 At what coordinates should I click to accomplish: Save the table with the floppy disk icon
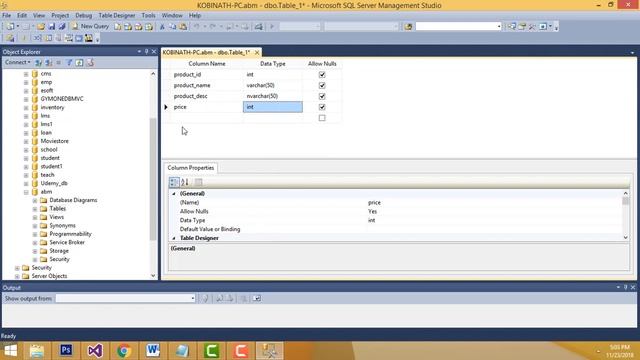(x=52, y=27)
